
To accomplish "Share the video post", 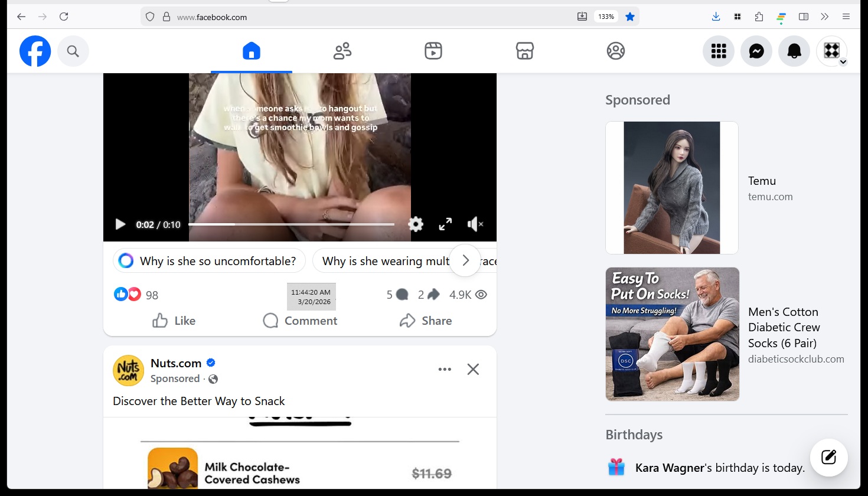I will 425,321.
